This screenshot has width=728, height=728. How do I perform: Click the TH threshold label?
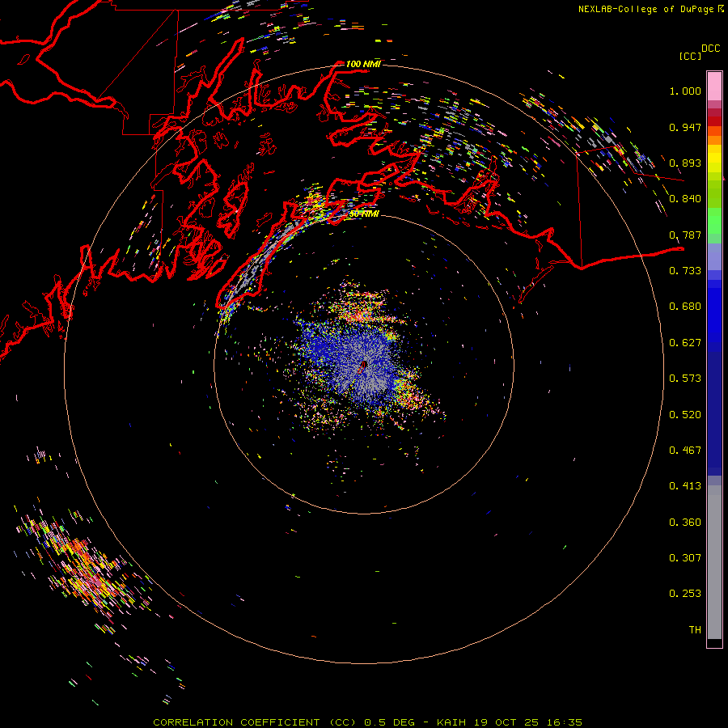695,630
